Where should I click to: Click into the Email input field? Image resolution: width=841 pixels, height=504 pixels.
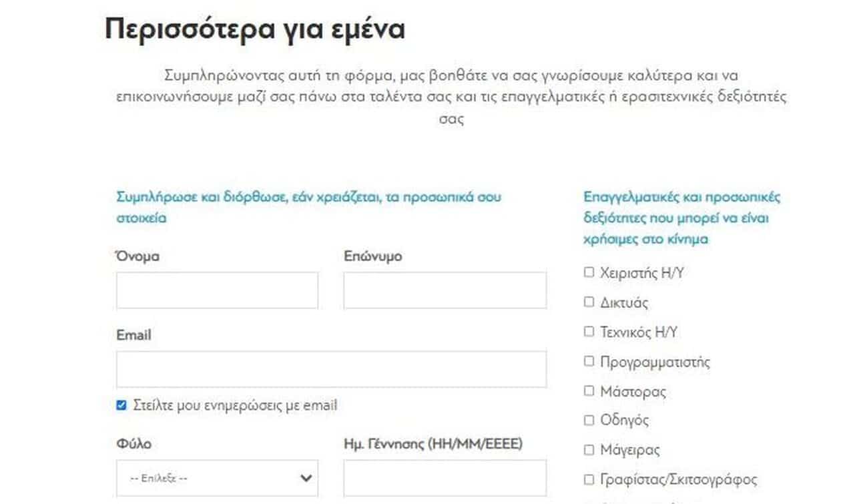tap(331, 369)
